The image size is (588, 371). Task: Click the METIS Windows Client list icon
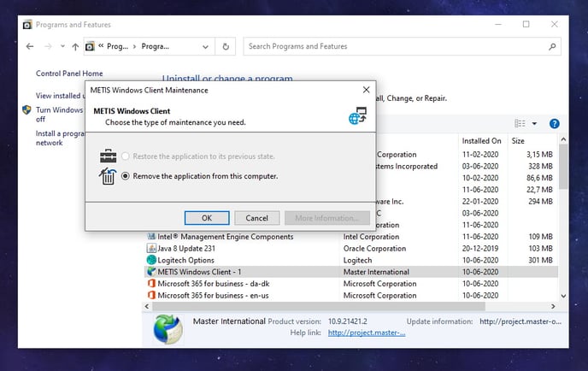151,271
